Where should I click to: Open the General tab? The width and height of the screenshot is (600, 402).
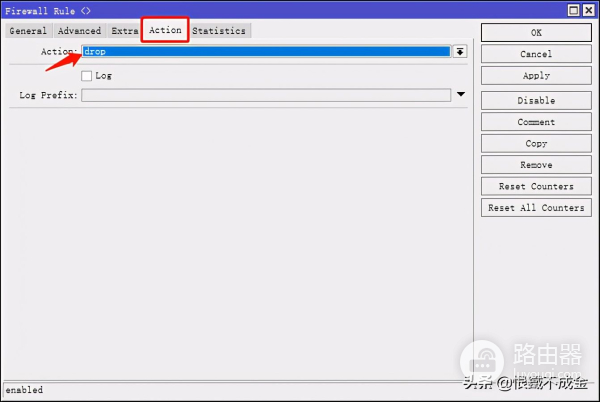(28, 31)
